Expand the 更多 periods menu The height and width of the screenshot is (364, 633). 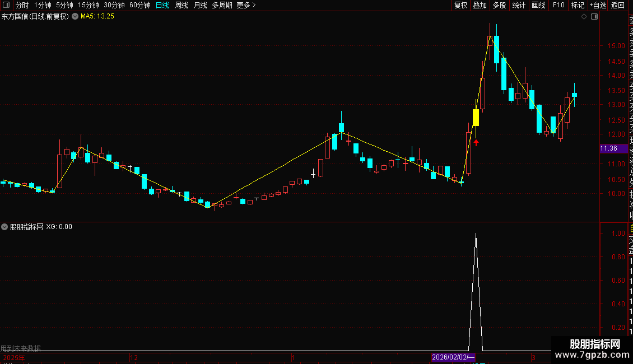tap(246, 5)
